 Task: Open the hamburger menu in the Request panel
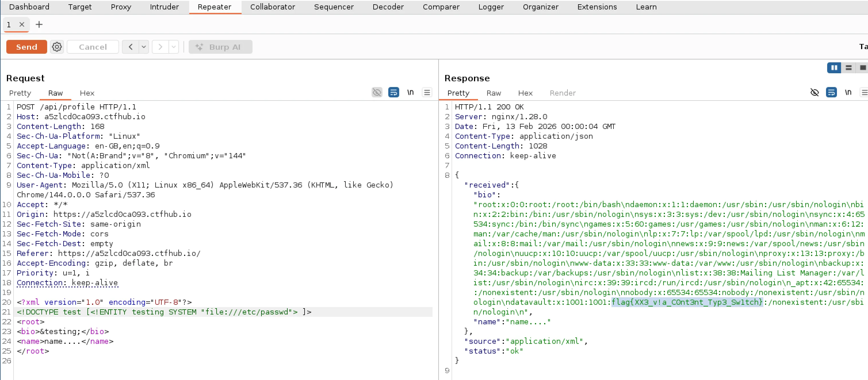(427, 92)
